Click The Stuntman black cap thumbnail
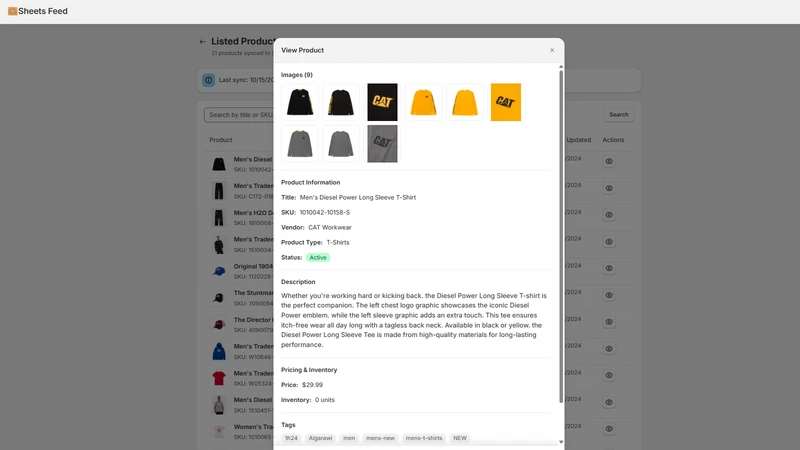 (x=219, y=298)
